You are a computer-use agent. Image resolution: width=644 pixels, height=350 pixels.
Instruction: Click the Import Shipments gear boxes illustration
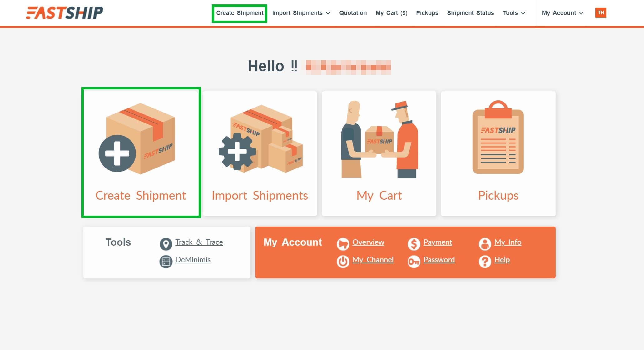(260, 139)
